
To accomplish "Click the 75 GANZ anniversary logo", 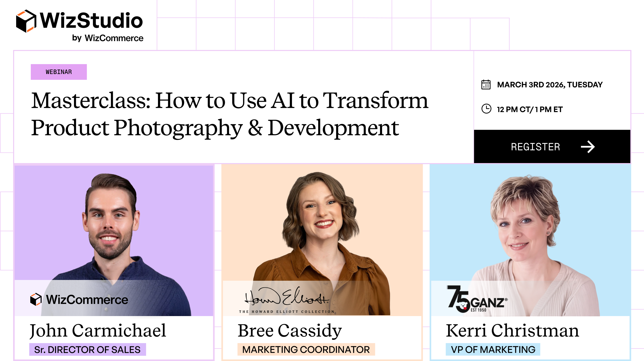I will click(476, 299).
